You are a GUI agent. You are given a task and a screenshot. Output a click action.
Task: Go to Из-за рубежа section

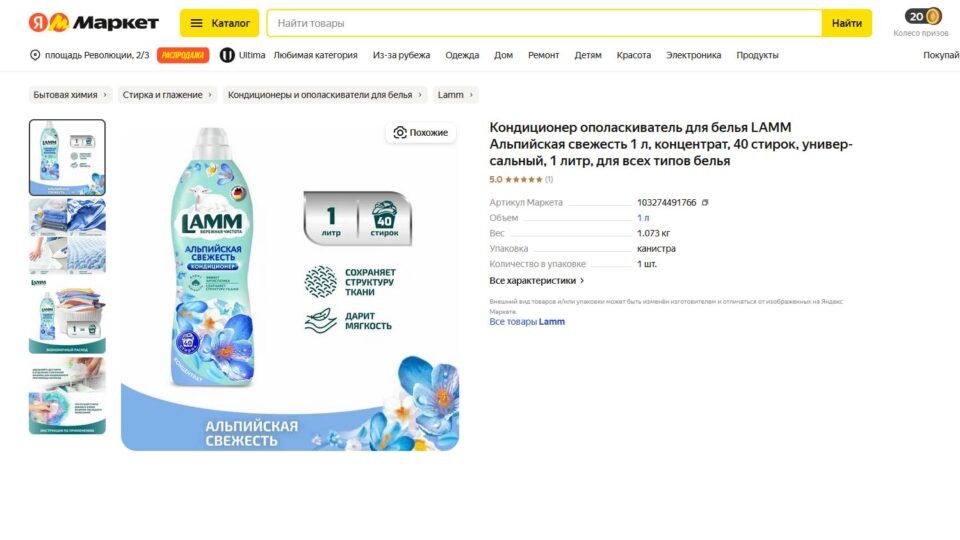click(x=401, y=55)
